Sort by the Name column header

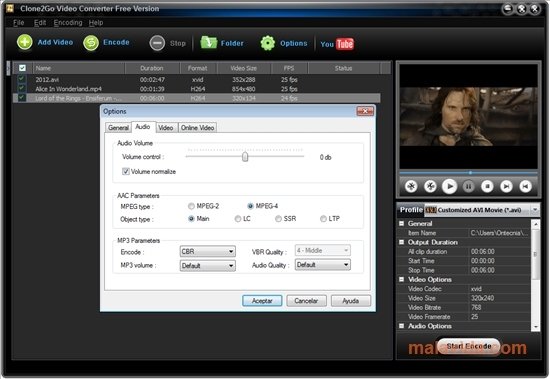click(x=79, y=68)
